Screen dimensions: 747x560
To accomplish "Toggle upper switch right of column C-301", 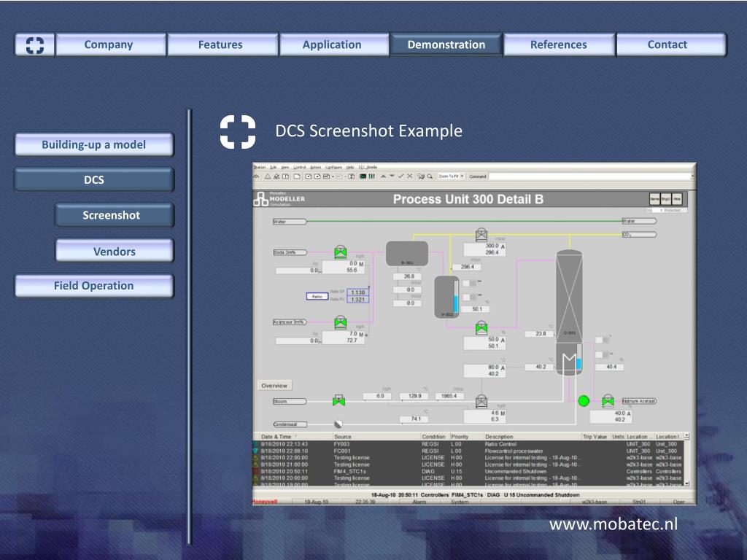I will (602, 340).
